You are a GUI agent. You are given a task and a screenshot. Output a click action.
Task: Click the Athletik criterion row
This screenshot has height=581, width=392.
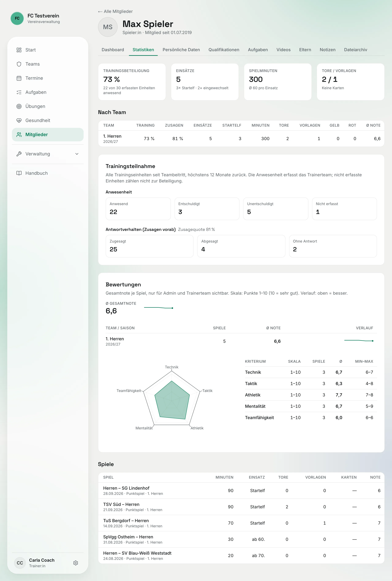311,395
